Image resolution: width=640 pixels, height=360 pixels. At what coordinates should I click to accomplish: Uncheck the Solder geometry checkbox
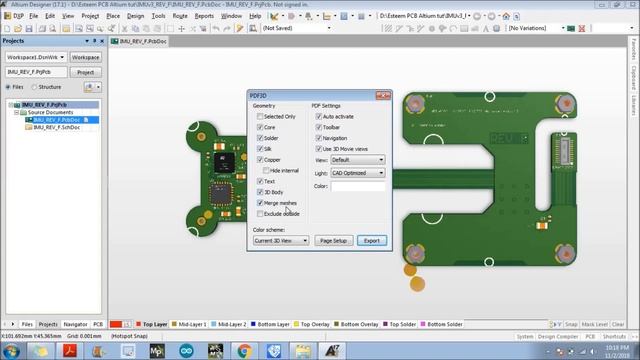(260, 138)
